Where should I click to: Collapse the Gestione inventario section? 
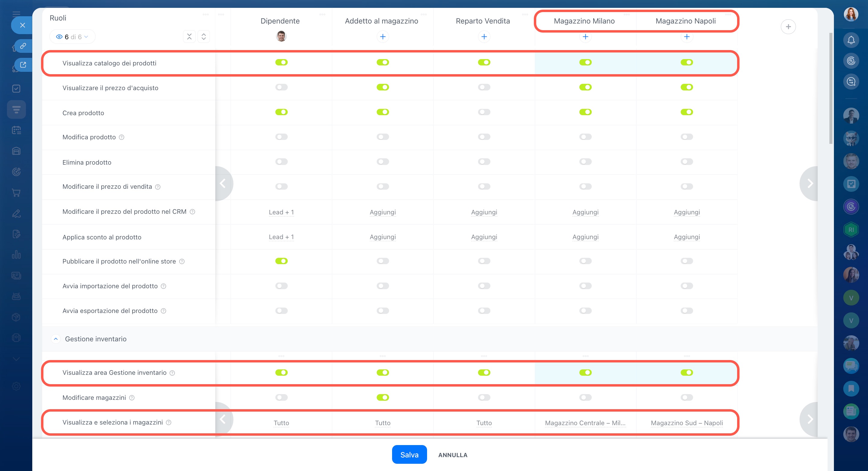(56, 339)
